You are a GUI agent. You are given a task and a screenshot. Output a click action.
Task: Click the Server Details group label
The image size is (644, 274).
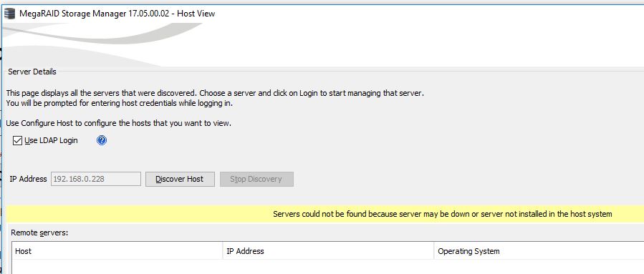tap(32, 72)
